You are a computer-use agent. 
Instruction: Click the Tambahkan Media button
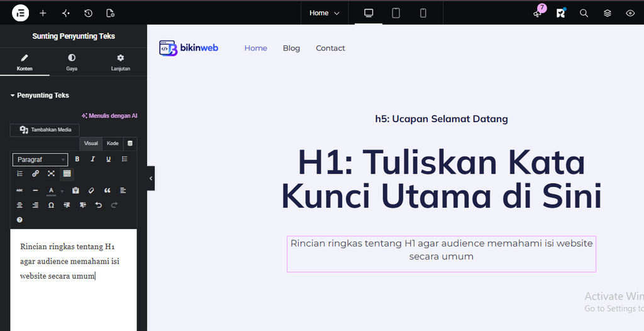click(x=45, y=130)
